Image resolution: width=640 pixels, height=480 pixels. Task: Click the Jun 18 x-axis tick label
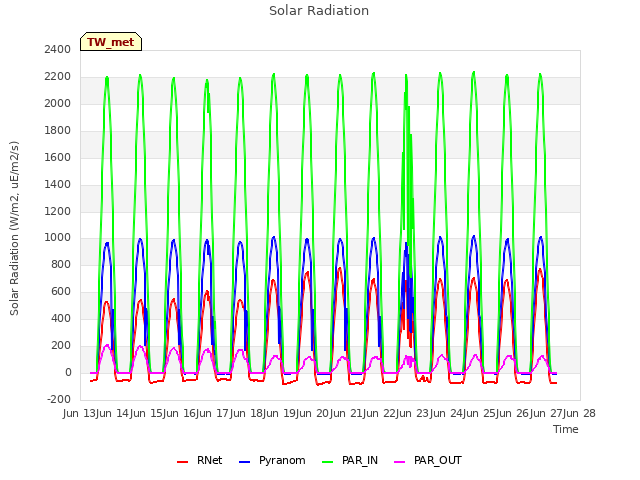pyautogui.click(x=248, y=413)
